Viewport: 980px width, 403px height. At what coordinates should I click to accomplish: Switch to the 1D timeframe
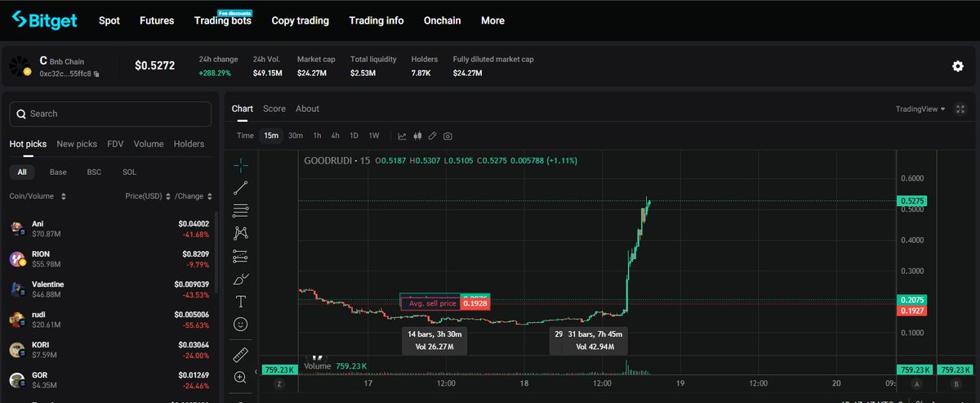tap(354, 136)
